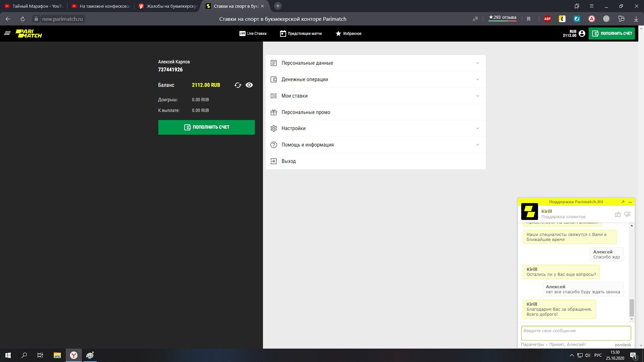644x362 pixels.
Task: Click the chat scrollbar thumb
Action: click(632, 307)
